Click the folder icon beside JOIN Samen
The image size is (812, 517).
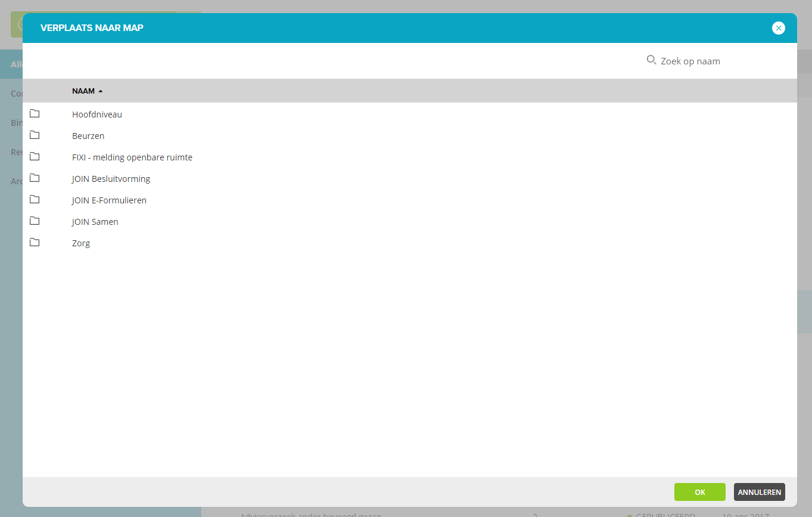pos(34,221)
